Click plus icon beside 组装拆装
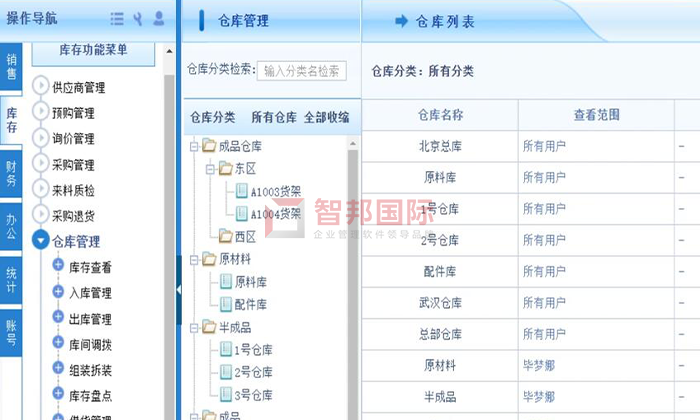 pos(58,367)
